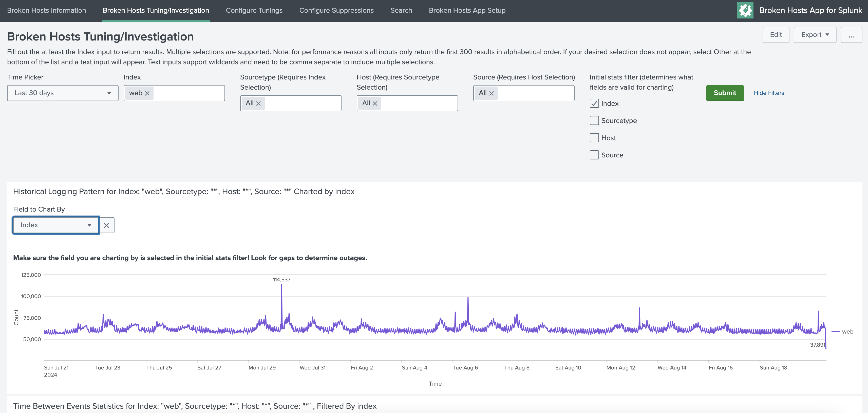The width and height of the screenshot is (868, 413).
Task: Click the 125,000 y-axis label
Action: [x=31, y=275]
